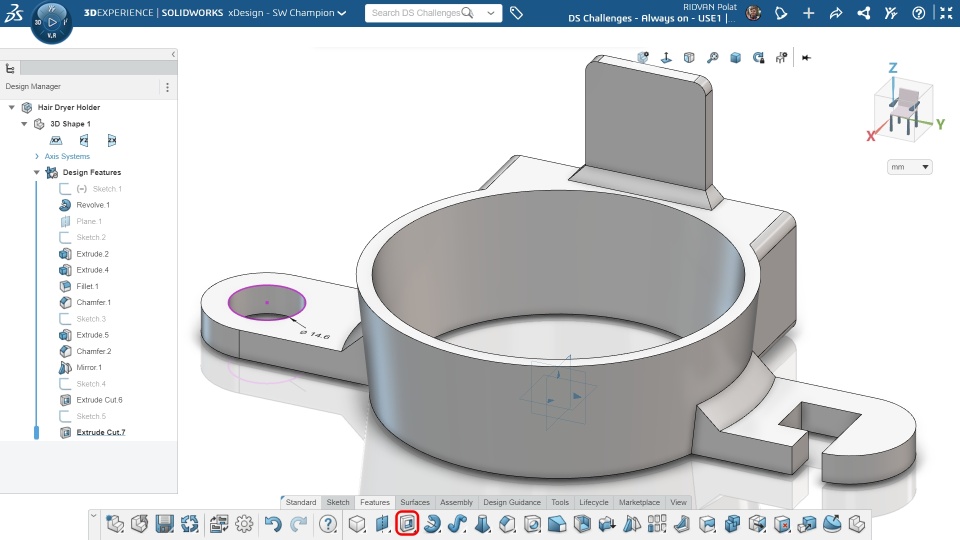Switch to the Assembly tab

[x=456, y=502]
